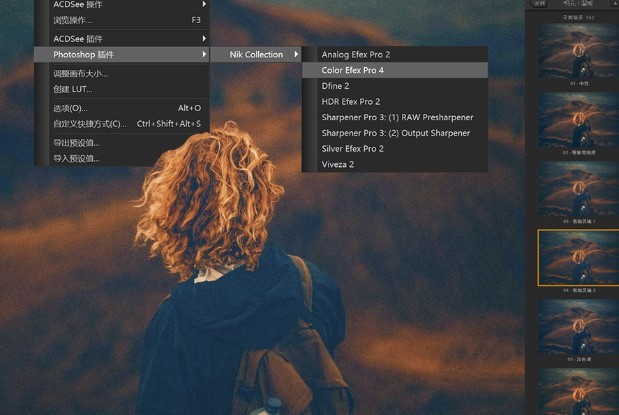Launch Color Efex Pro 4 plugin
Image resolution: width=619 pixels, height=415 pixels.
(353, 70)
